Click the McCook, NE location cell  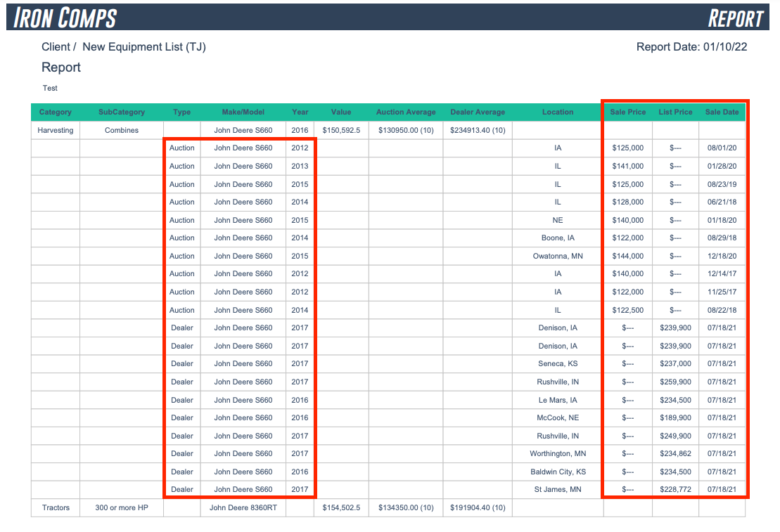pyautogui.click(x=558, y=417)
